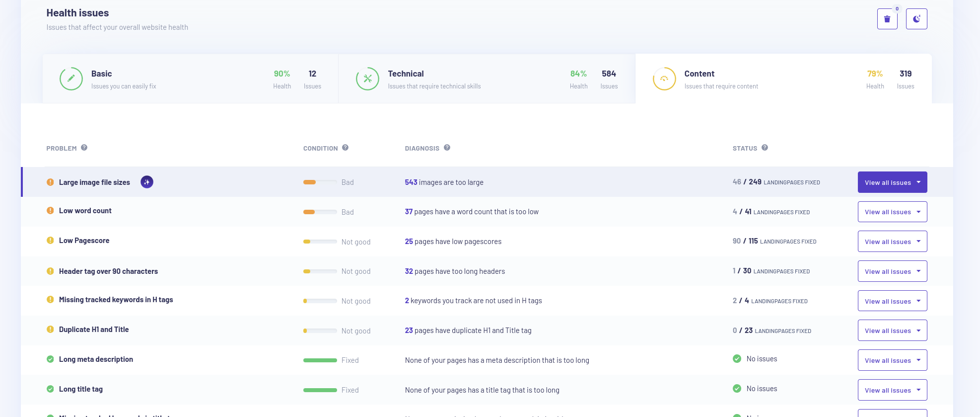Click the Content gauge circle icon

[664, 79]
